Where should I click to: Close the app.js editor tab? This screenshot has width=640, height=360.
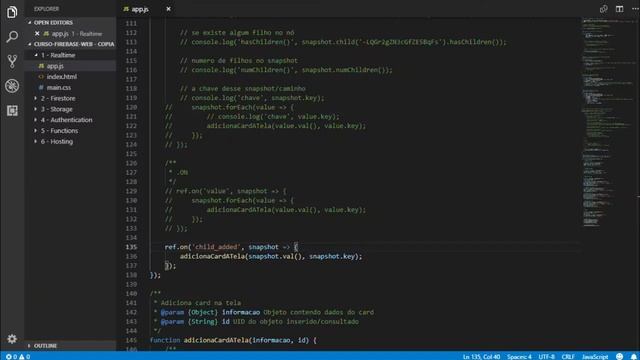[168, 9]
